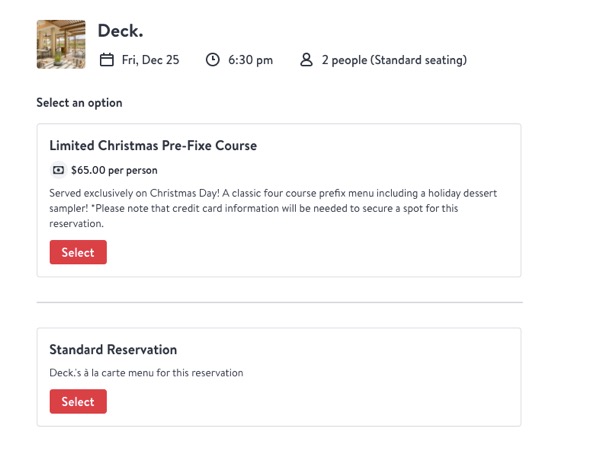Click inside the Christmas Pre-Fixe card area

click(x=279, y=200)
